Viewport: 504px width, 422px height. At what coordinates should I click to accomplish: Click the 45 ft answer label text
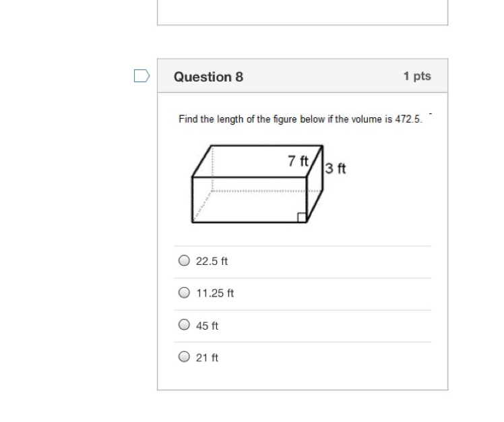207,326
